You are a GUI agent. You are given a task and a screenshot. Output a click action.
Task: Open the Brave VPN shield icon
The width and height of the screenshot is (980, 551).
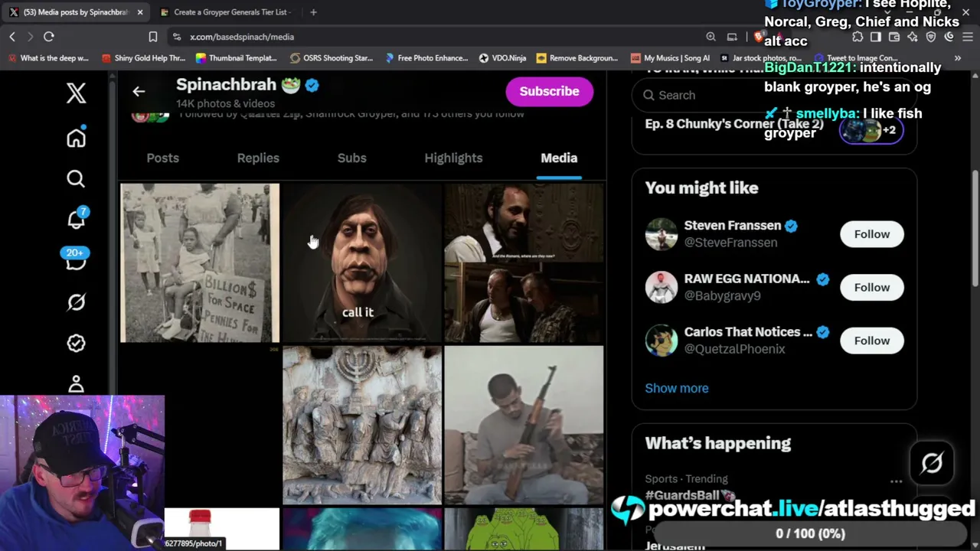(x=931, y=37)
